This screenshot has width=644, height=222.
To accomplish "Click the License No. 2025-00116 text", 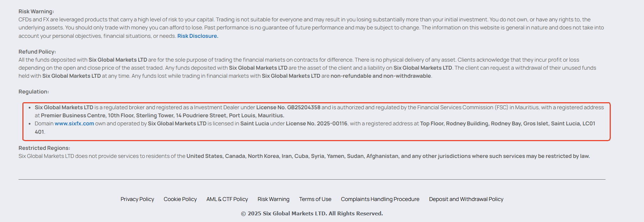I will pyautogui.click(x=316, y=124).
